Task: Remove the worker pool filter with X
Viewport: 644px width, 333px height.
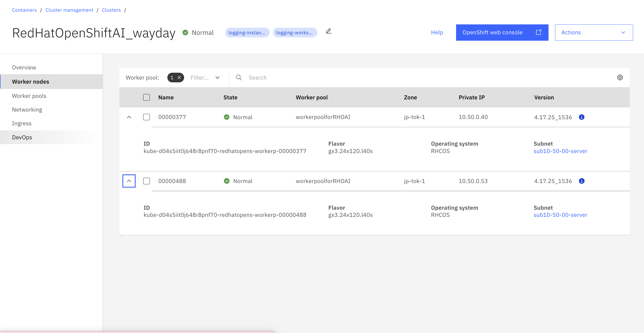Action: tap(179, 78)
